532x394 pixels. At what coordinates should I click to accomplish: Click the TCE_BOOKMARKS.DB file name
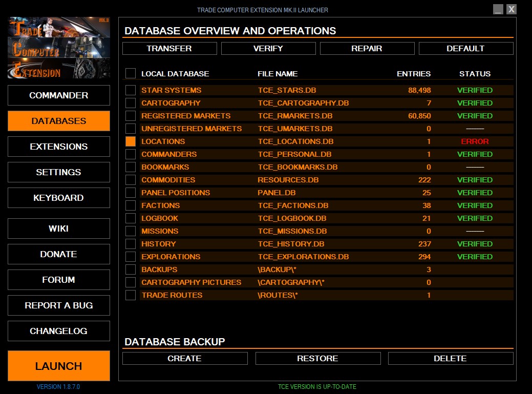point(297,168)
